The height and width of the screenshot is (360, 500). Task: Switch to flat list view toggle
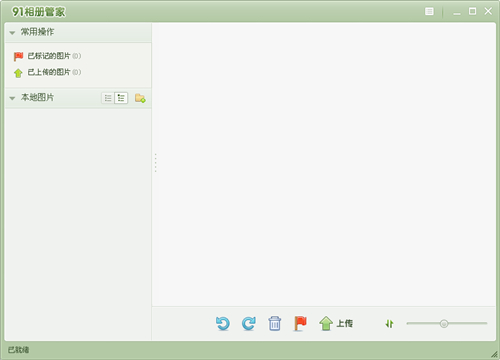(x=108, y=98)
